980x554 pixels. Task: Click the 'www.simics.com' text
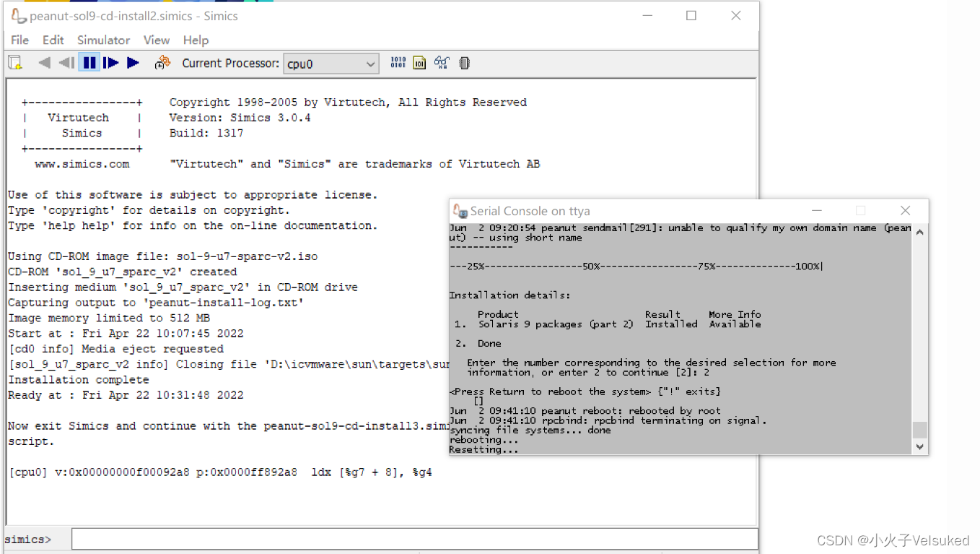point(82,164)
